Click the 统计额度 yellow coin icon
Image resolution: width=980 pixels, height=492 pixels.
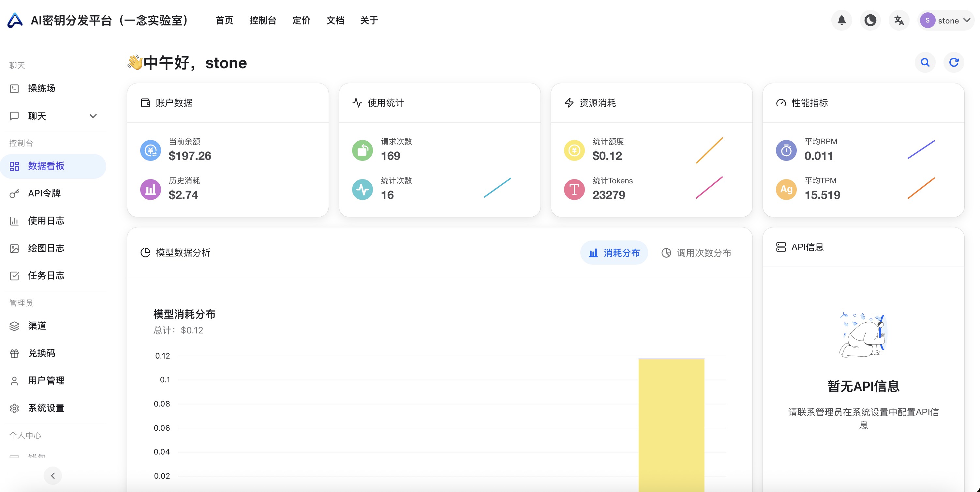[574, 150]
